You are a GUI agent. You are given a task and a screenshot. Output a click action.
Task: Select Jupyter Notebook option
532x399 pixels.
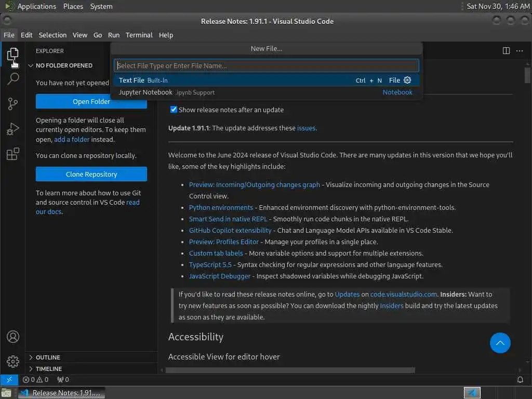coord(267,92)
